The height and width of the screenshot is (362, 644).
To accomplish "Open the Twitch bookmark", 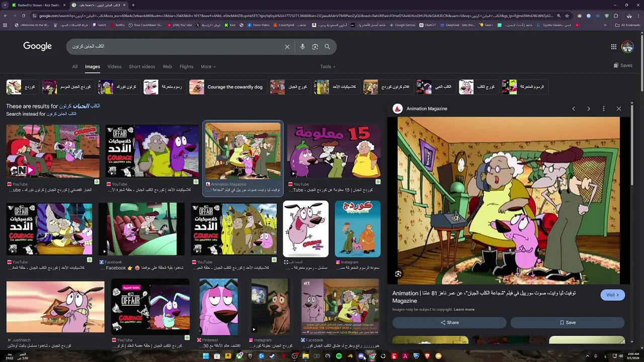I will point(98,25).
